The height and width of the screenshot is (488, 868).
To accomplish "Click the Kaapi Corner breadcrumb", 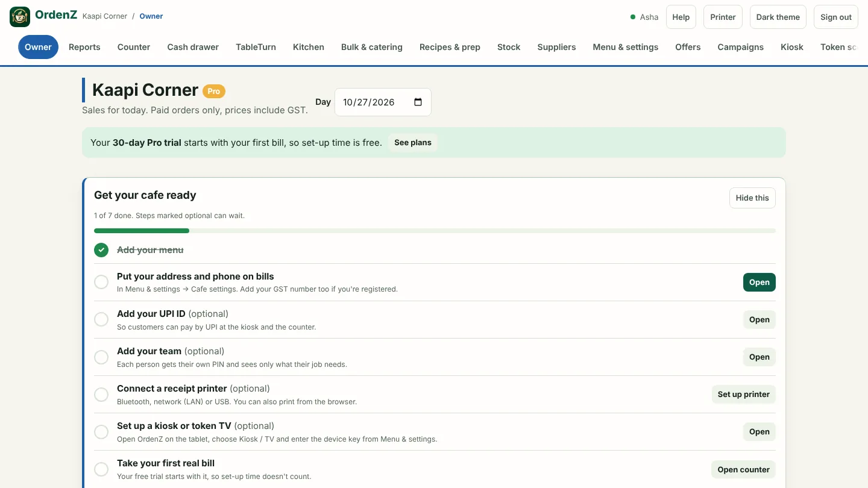I will [105, 16].
